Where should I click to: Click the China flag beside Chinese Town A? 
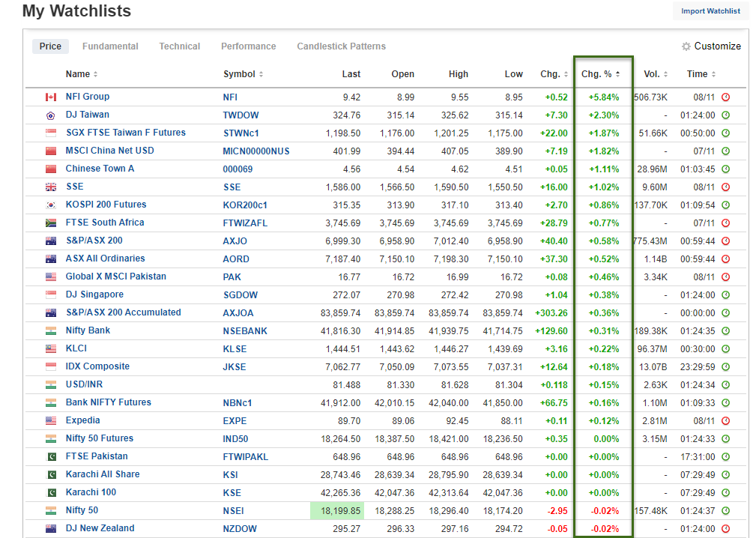pyautogui.click(x=51, y=169)
